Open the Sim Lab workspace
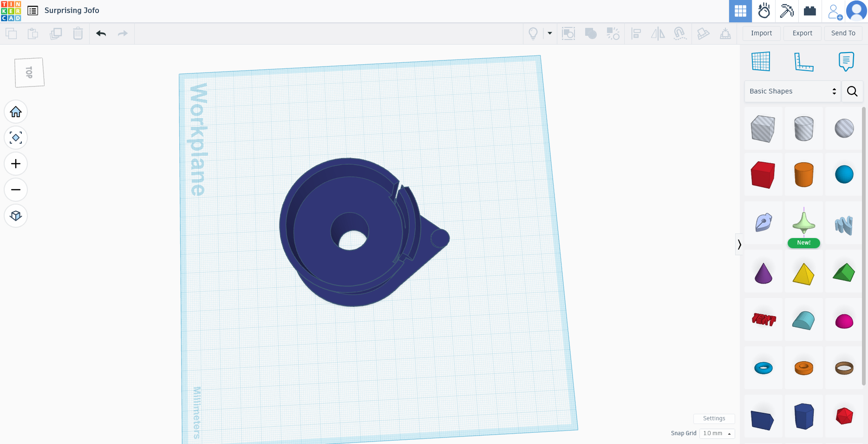 [764, 11]
